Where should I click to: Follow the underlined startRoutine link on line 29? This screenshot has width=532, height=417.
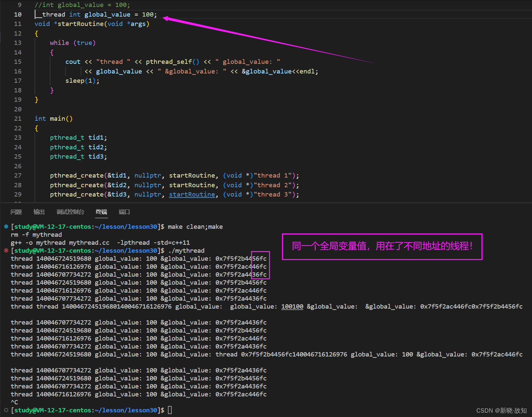coord(192,195)
